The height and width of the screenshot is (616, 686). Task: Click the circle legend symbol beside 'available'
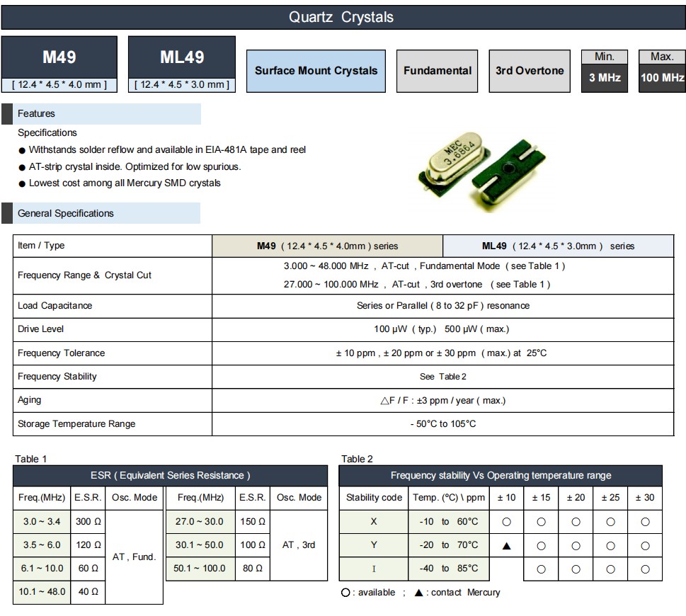pos(345,593)
